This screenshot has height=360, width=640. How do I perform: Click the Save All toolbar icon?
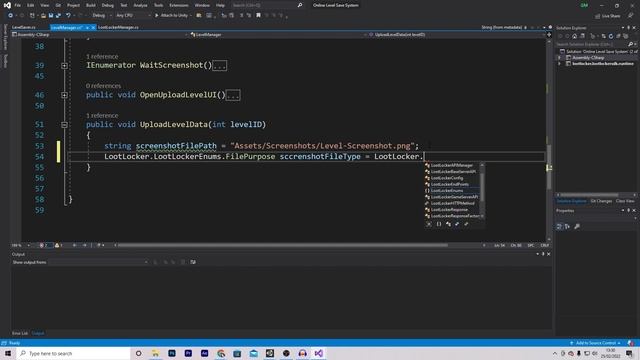click(x=58, y=16)
